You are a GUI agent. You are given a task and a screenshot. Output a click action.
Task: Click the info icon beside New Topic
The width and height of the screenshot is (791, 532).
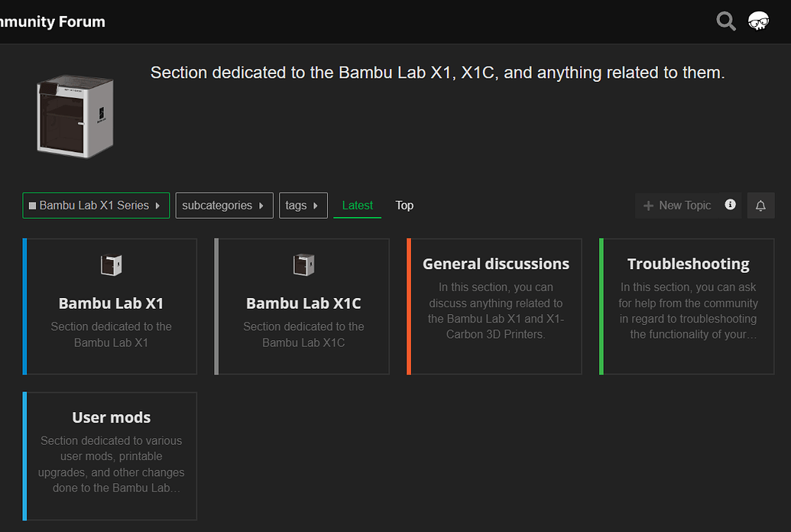point(730,204)
